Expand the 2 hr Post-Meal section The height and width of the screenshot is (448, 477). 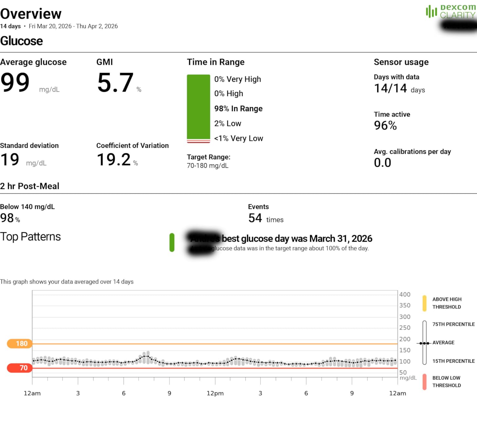pyautogui.click(x=30, y=186)
